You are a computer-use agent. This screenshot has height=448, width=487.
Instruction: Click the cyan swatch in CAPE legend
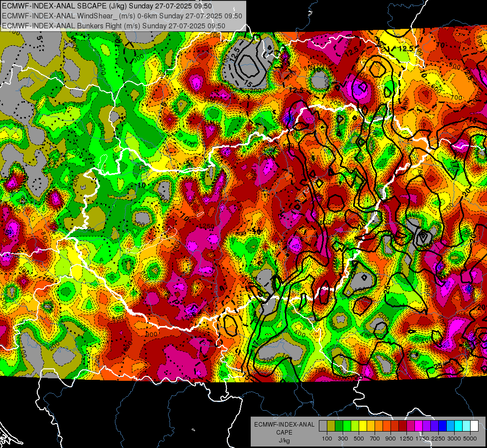459,426
